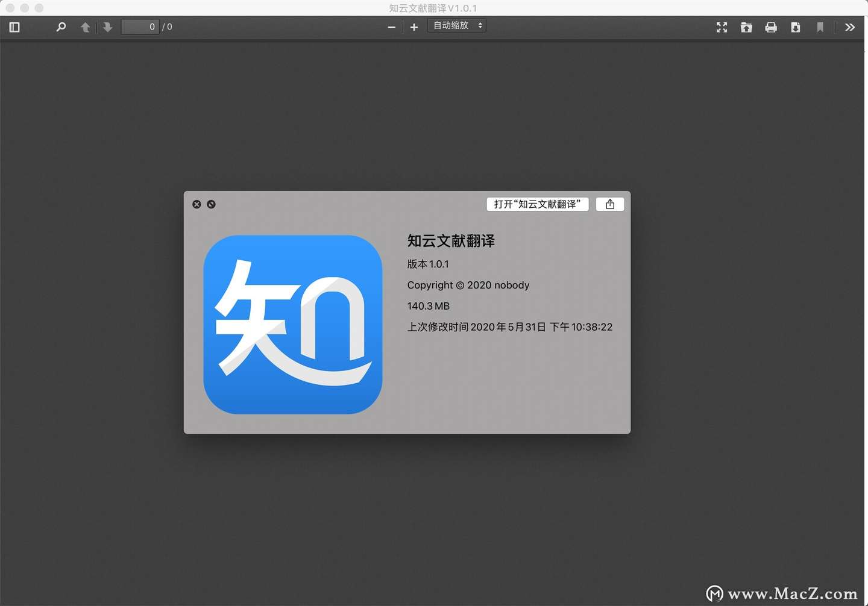The width and height of the screenshot is (868, 606).
Task: Zoom out with the minus button
Action: [x=392, y=27]
